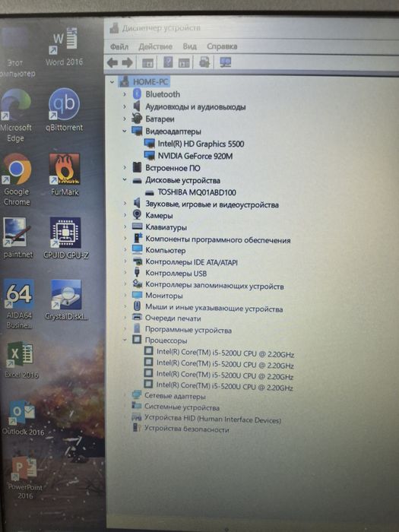Viewport: 399px width, 532px height.
Task: Open the Действие menu
Action: coord(155,46)
